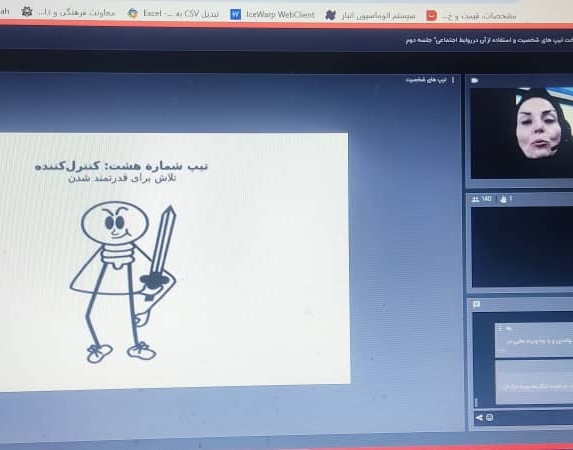Click the slide with the sword stick figure
The width and height of the screenshot is (573, 450).
point(175,261)
